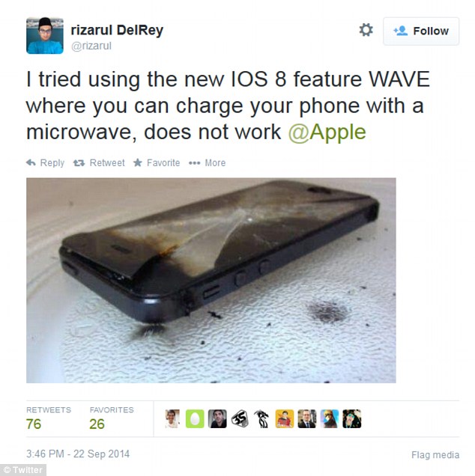
Task: Expand the More options dots
Action: tap(194, 163)
